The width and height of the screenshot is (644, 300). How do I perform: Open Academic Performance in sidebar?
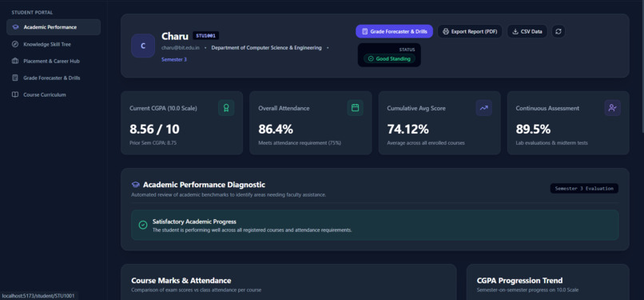point(54,27)
